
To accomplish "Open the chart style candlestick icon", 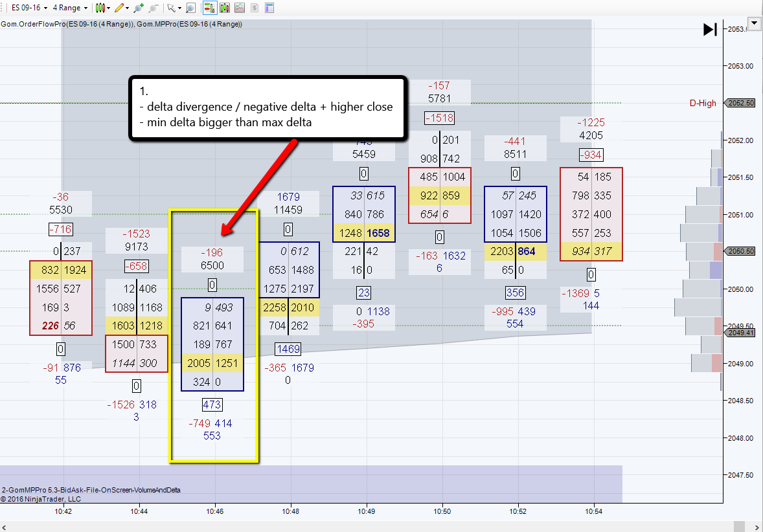I will click(100, 8).
